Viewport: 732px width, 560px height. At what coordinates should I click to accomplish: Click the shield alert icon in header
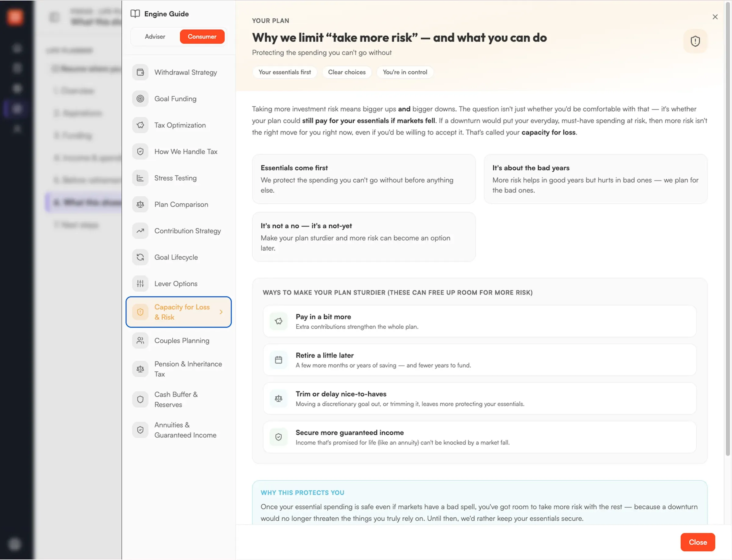point(695,41)
